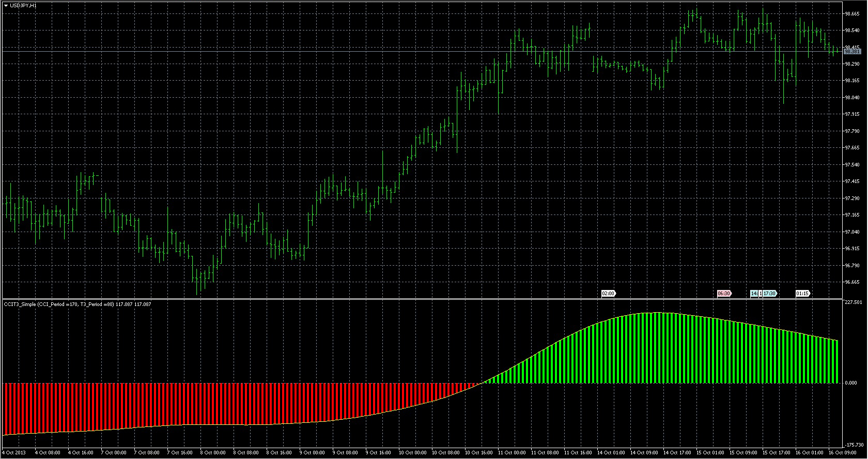Image resolution: width=868 pixels, height=459 pixels.
Task: Click the 14 Oct 01:00 time label
Action: 611,453
